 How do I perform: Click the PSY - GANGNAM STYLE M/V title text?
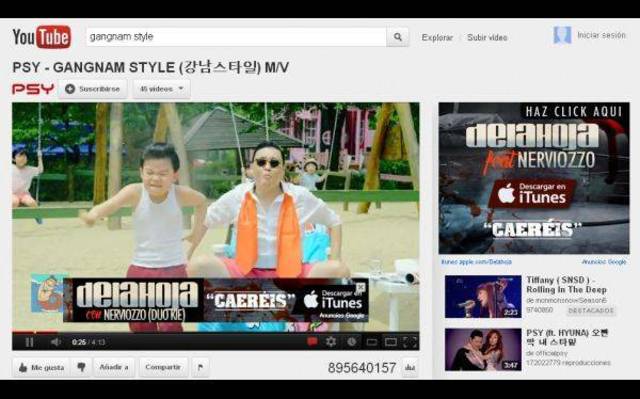point(151,67)
